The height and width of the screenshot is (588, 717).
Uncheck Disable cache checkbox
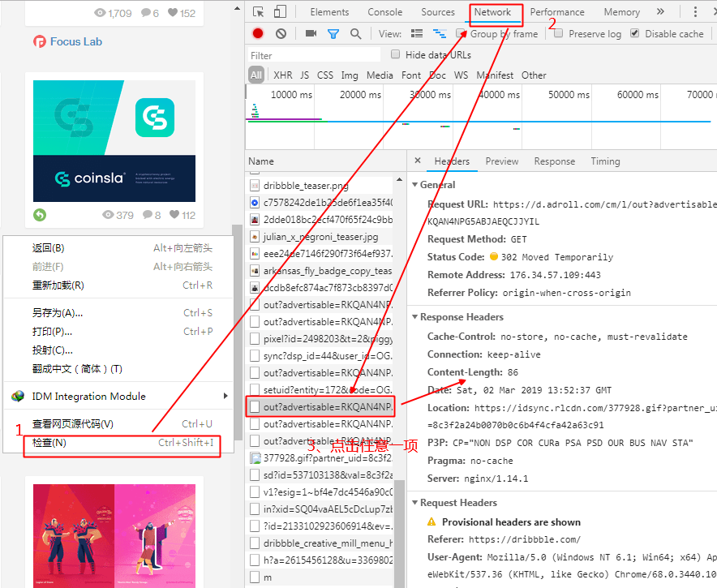click(x=634, y=34)
